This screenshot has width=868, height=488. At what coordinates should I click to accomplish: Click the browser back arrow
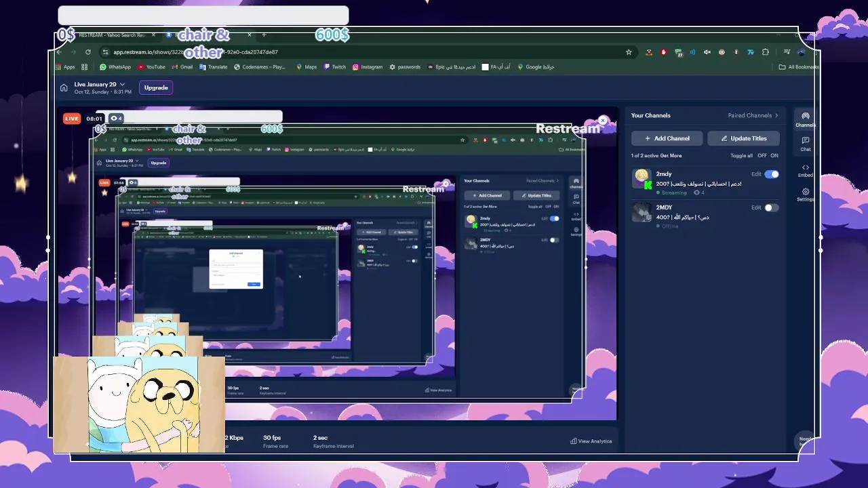pyautogui.click(x=59, y=52)
